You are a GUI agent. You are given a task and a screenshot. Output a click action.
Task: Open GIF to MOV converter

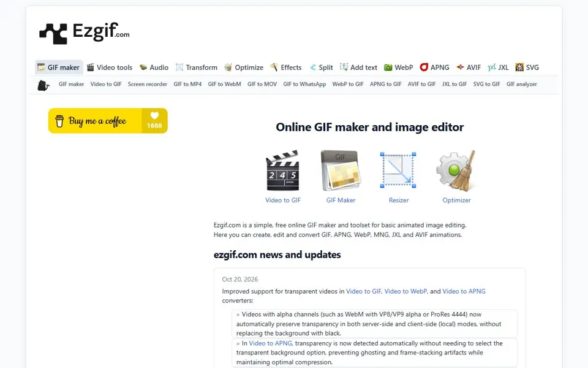(x=262, y=84)
